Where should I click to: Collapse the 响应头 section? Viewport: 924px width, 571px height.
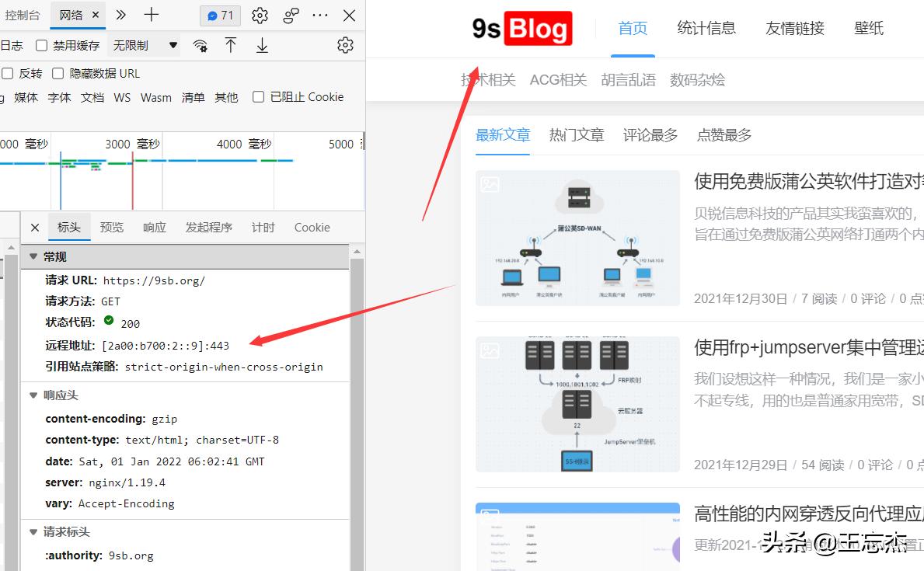[33, 395]
